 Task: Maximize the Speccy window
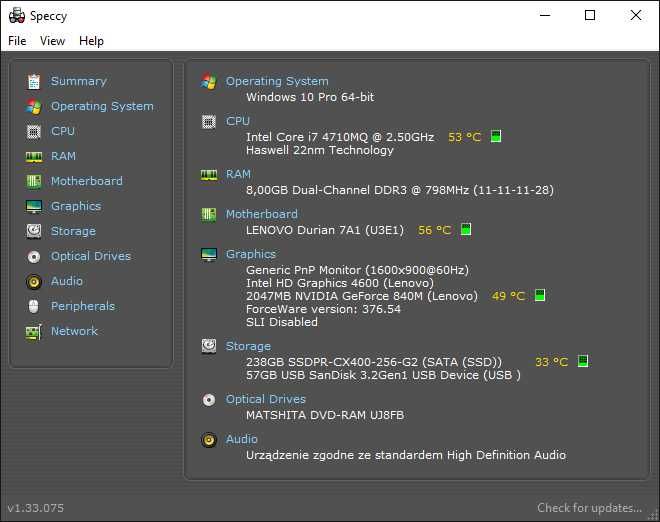[590, 16]
